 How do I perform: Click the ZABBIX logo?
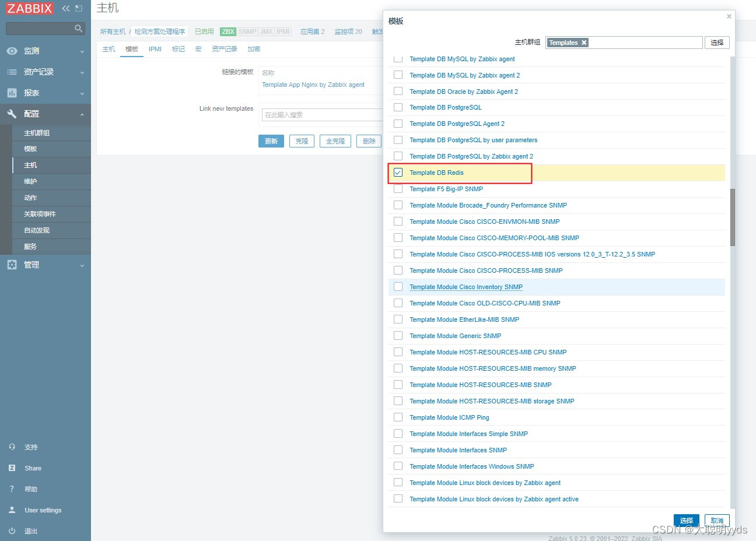30,8
